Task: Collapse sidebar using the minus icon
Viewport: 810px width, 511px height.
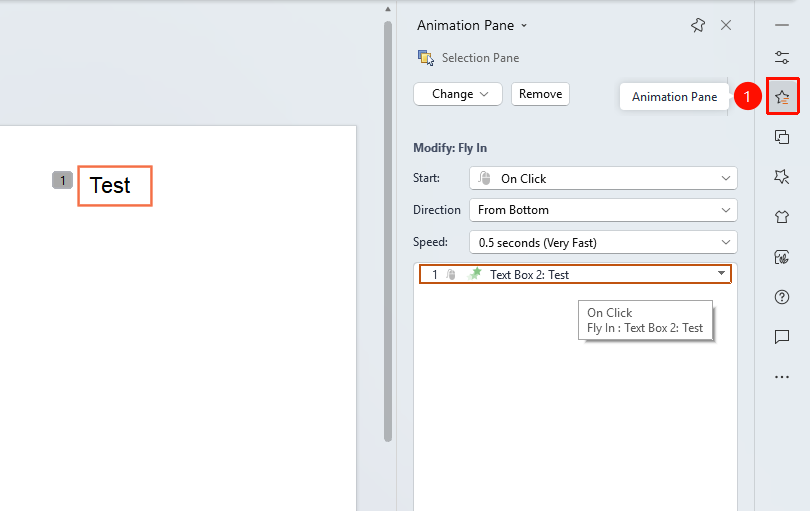Action: coord(782,25)
